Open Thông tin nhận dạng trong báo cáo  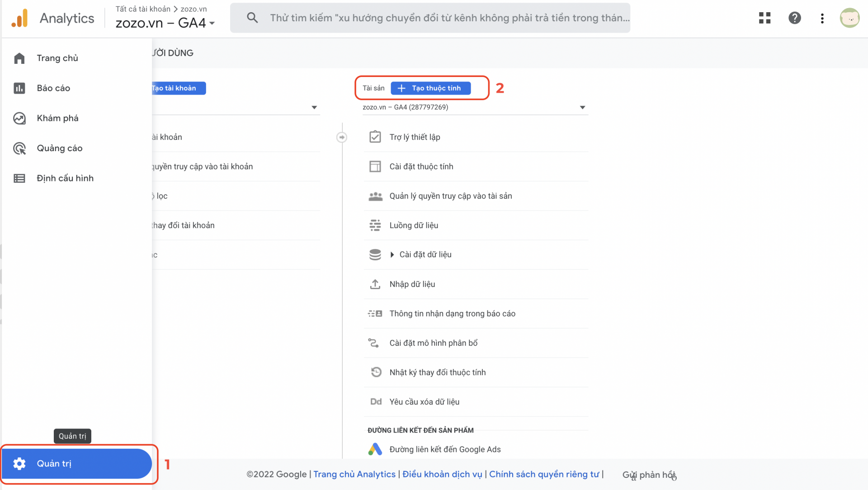tap(452, 314)
